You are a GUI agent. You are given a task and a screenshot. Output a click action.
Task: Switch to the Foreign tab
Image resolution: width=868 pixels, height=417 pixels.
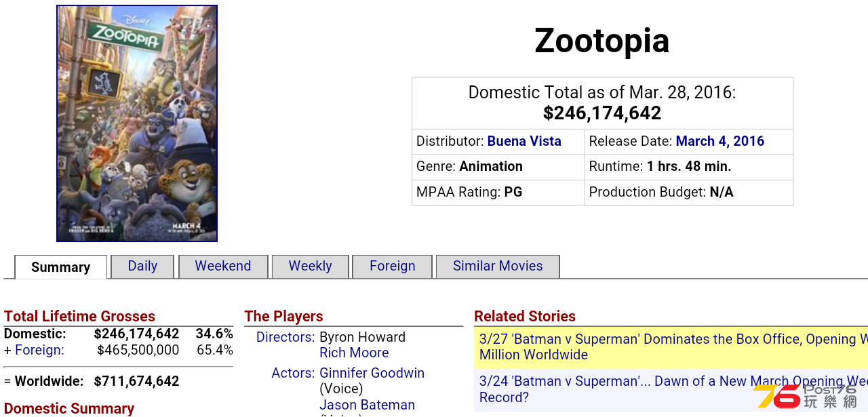point(393,266)
